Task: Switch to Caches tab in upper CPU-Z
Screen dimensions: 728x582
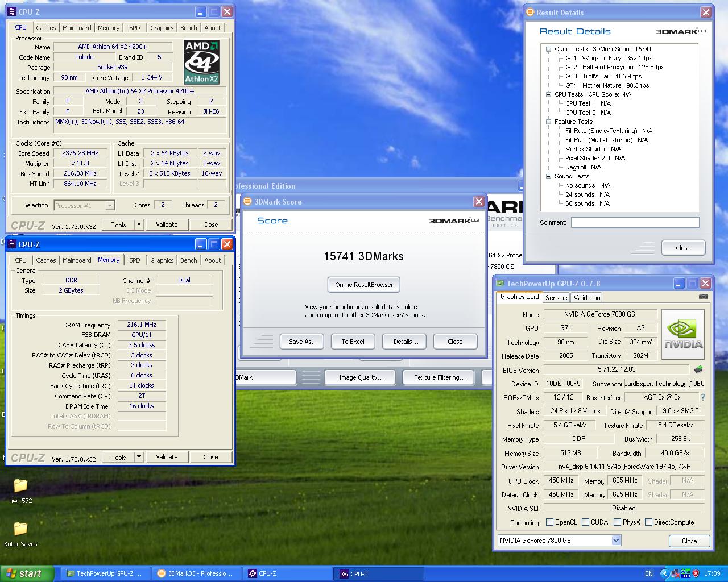Action: [x=46, y=28]
